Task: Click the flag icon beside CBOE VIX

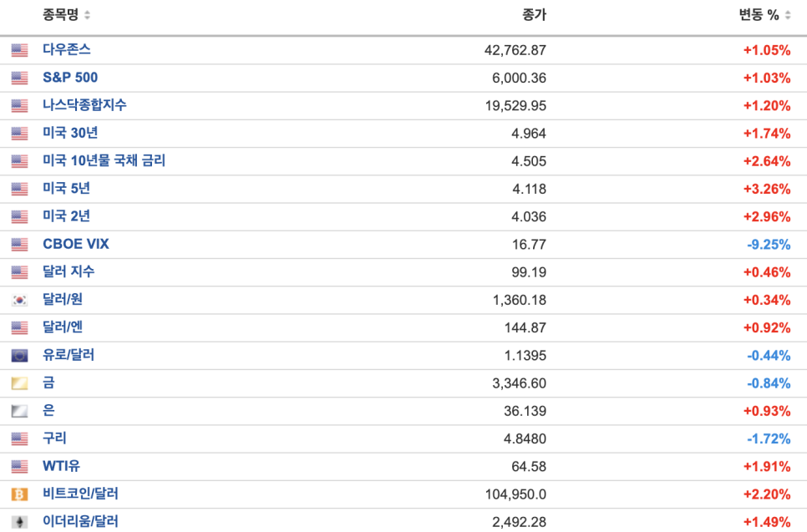Action: pos(19,245)
